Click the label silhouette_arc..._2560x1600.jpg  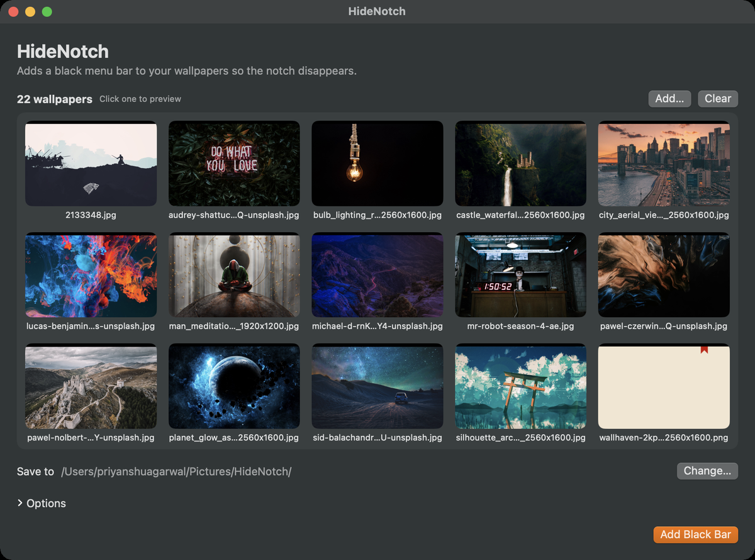520,438
